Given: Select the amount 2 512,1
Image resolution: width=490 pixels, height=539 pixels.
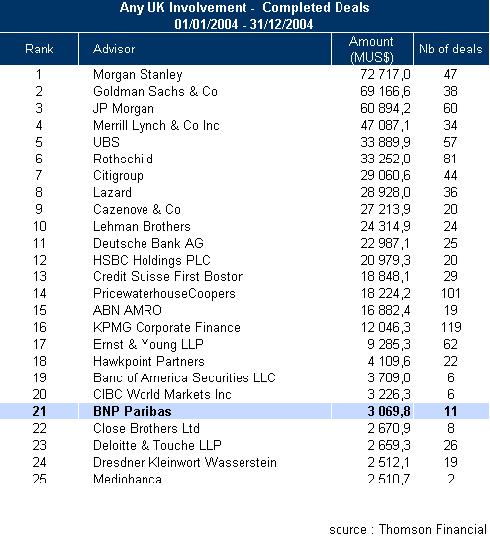Looking at the screenshot, I should (x=389, y=462).
